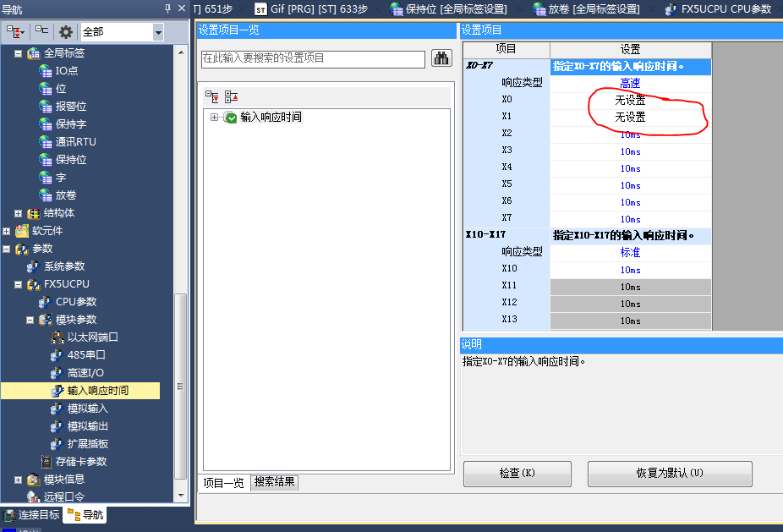
Task: Switch to the 连接目标 tab
Action: point(32,514)
